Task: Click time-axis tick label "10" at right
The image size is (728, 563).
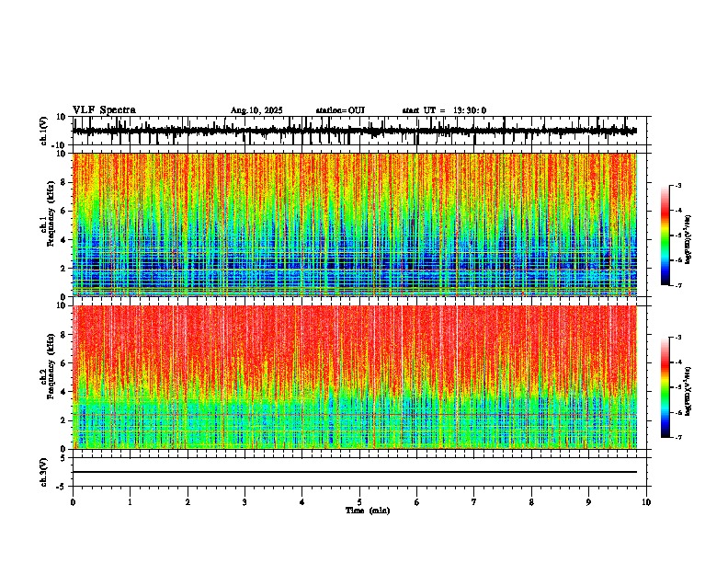Action: [646, 502]
